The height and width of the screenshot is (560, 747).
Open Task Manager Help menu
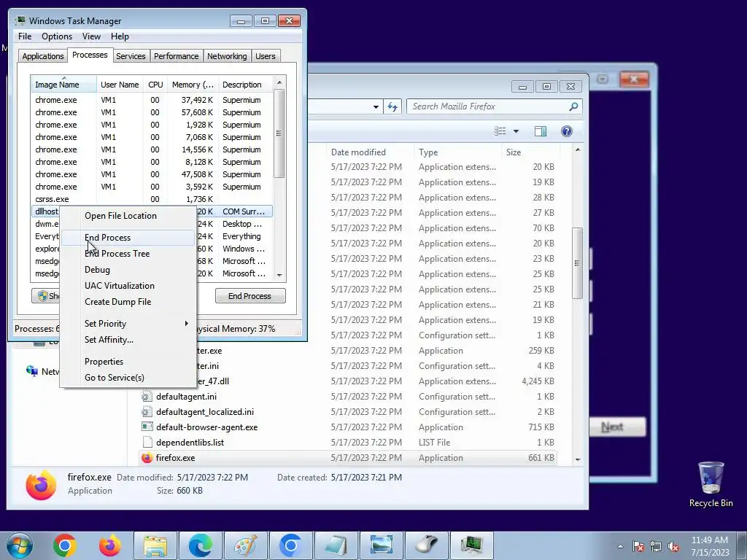click(x=120, y=36)
